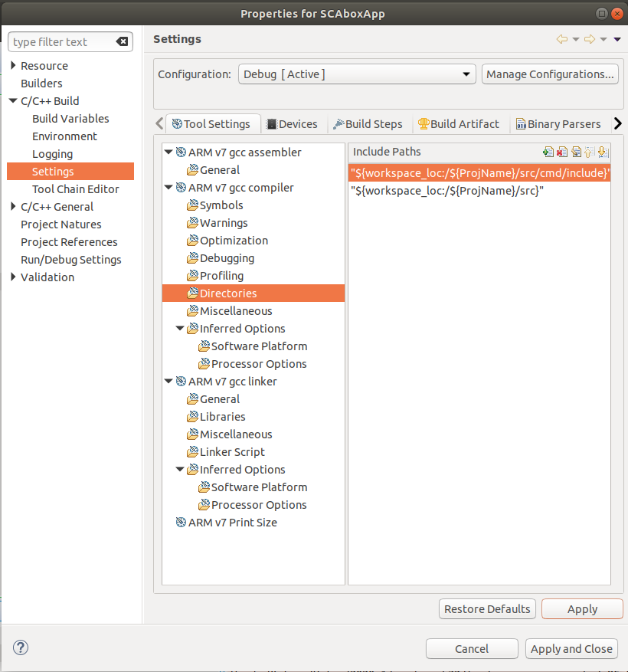Clear the filter text field icon
Viewport: 628px width, 672px height.
point(122,42)
